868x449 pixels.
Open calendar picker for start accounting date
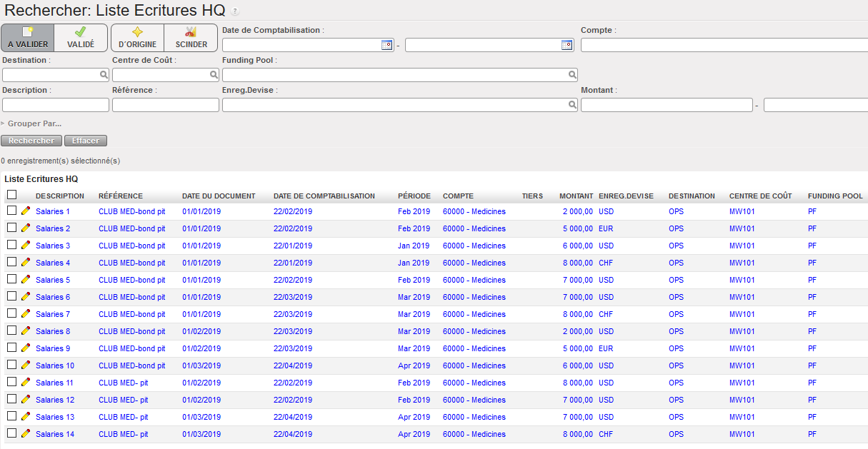click(x=386, y=45)
